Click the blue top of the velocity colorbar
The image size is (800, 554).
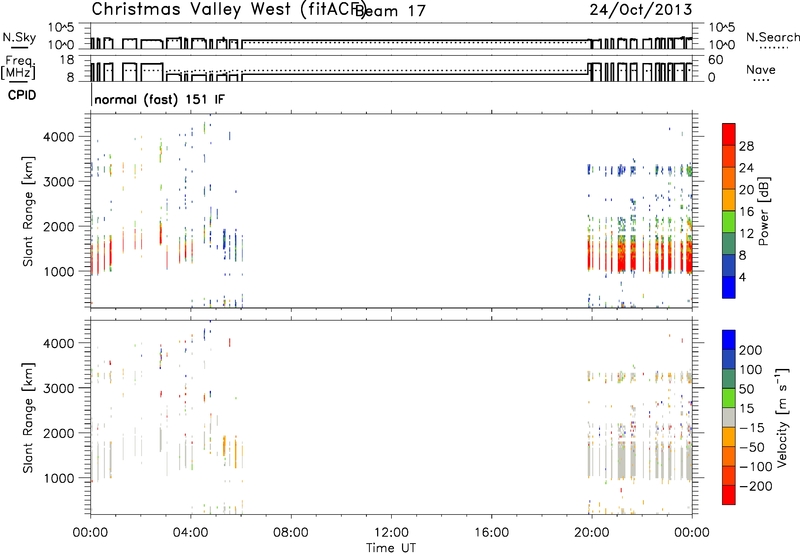[729, 340]
